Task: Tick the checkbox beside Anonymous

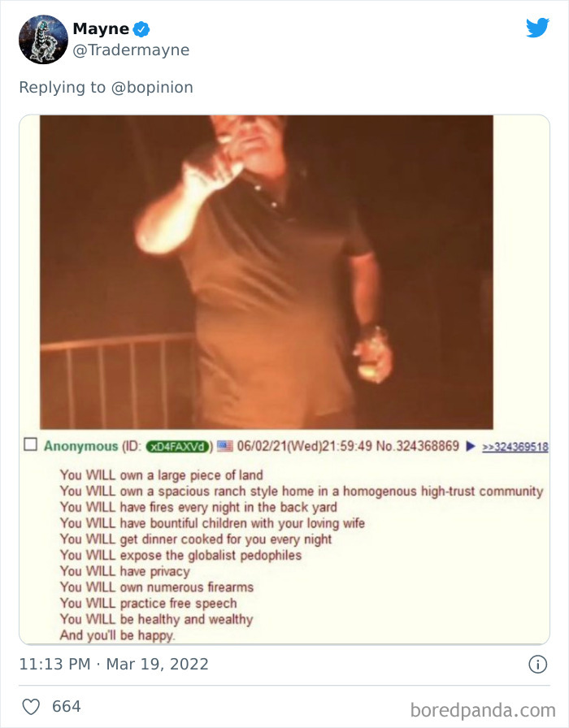Action: pyautogui.click(x=30, y=444)
